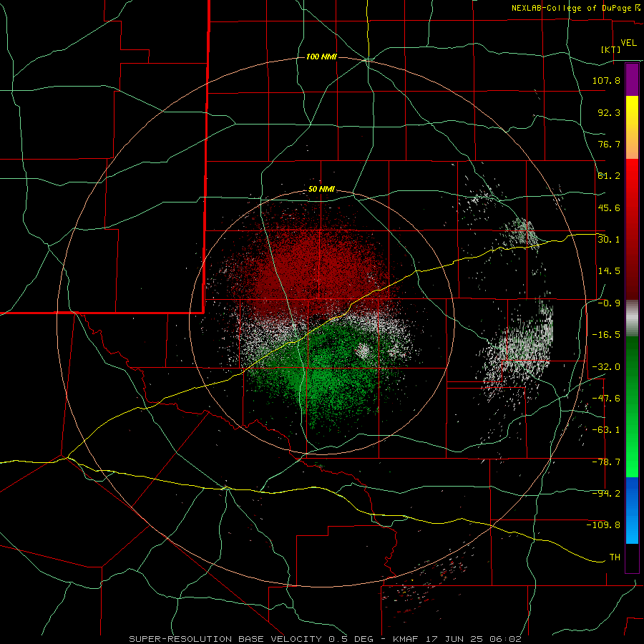644x644 pixels.
Task: Click the 61.2 velocity scale value
Action: (609, 176)
